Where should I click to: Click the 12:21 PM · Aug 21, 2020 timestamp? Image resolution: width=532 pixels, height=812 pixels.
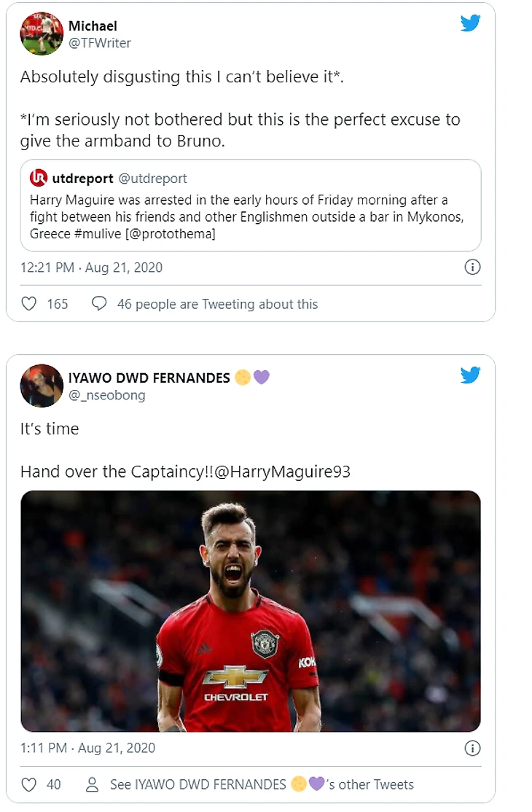tap(91, 268)
